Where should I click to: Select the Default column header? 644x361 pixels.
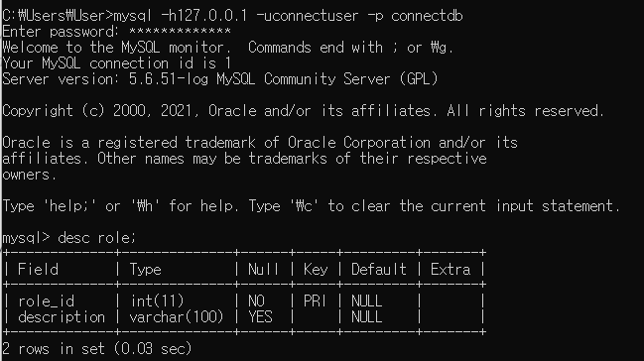pyautogui.click(x=379, y=270)
